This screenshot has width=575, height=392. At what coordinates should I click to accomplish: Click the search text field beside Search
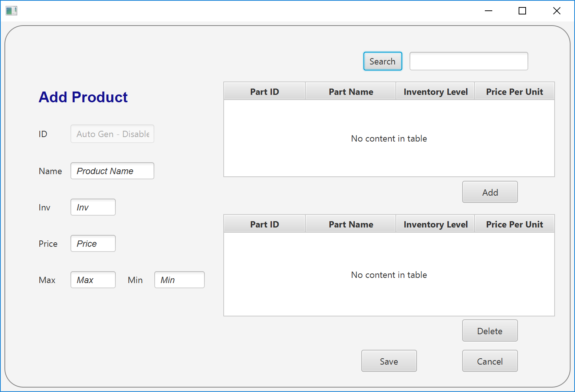(468, 61)
